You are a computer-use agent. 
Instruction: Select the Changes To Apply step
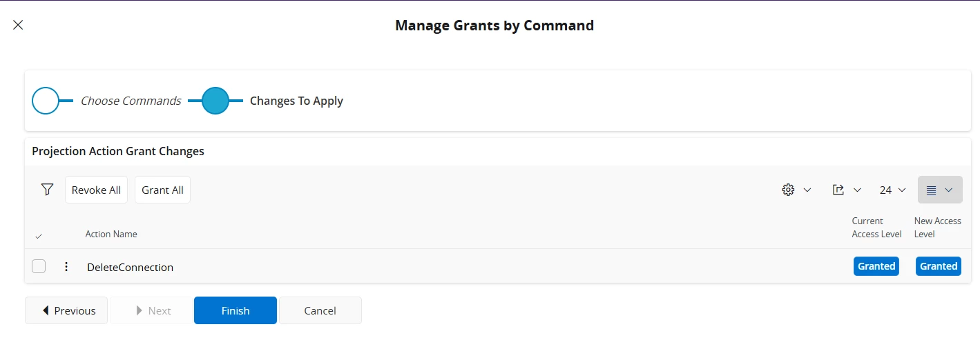(296, 101)
